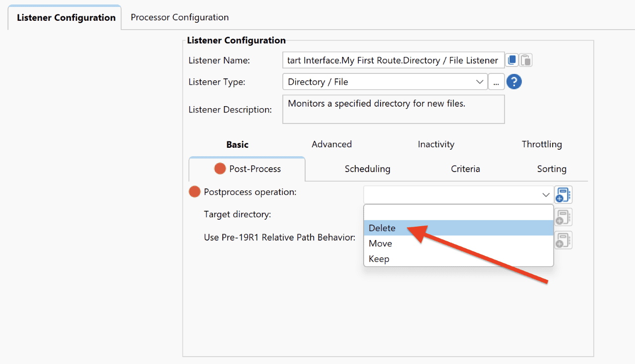Open the Basic settings tab
This screenshot has height=364, width=635.
click(x=237, y=144)
